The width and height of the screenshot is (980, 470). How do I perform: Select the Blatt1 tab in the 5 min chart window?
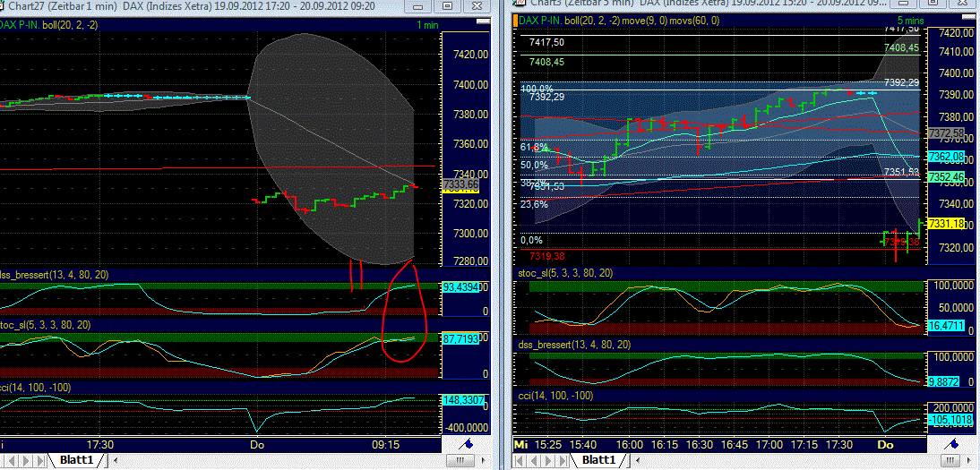tap(598, 460)
